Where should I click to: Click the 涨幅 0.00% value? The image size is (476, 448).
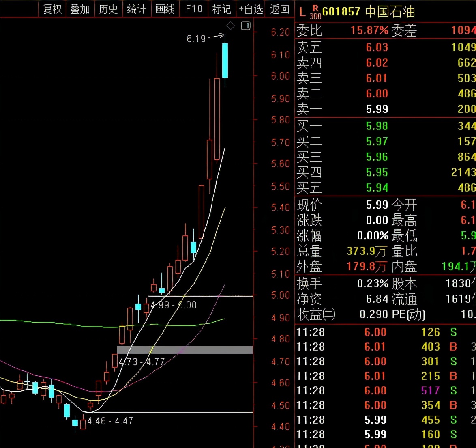coord(373,236)
